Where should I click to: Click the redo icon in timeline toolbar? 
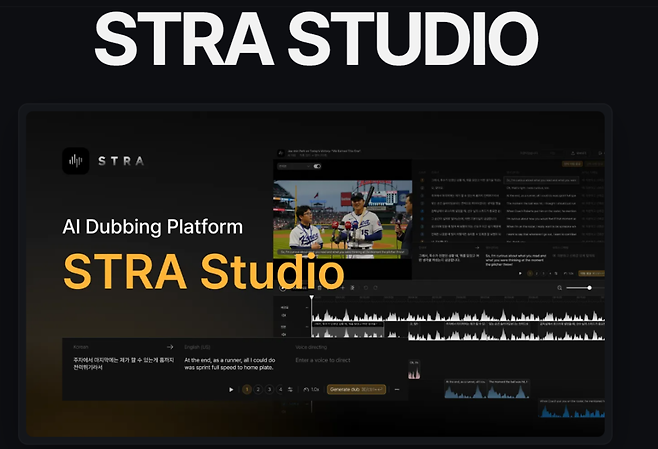coord(376,288)
